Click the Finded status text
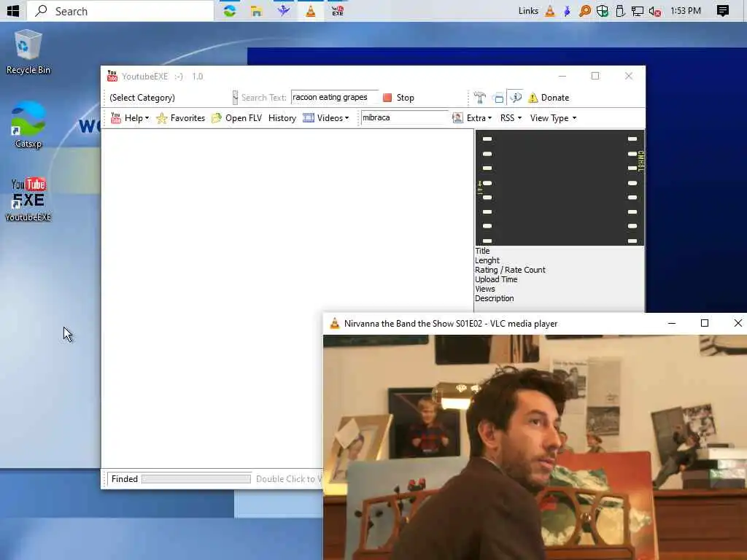 click(124, 478)
